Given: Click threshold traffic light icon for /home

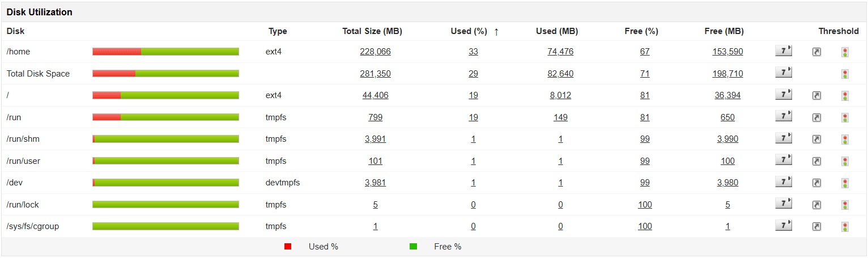Looking at the screenshot, I should coord(845,52).
